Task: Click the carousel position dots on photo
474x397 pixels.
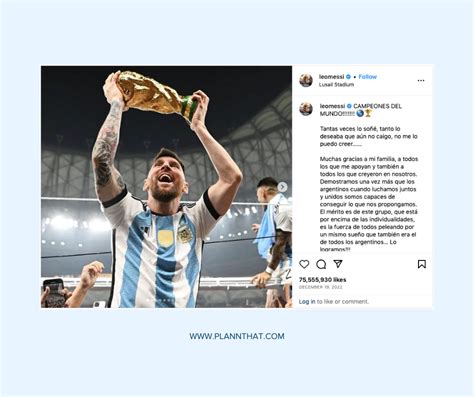Action: coord(160,300)
